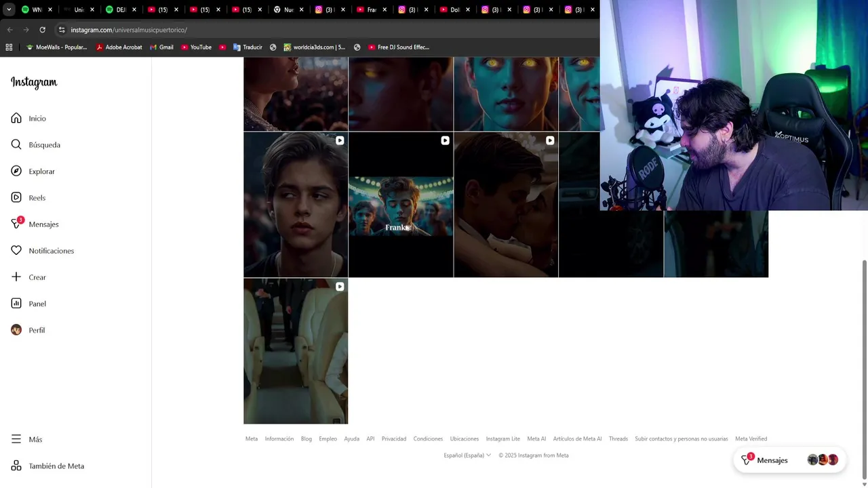Open the boy portrait reel thumbnail
The height and width of the screenshot is (488, 868).
(296, 205)
